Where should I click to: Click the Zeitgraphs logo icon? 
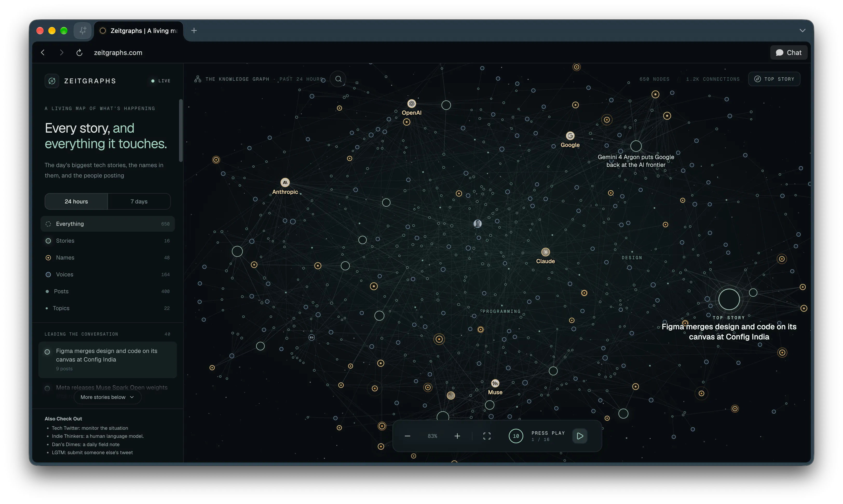tap(52, 81)
